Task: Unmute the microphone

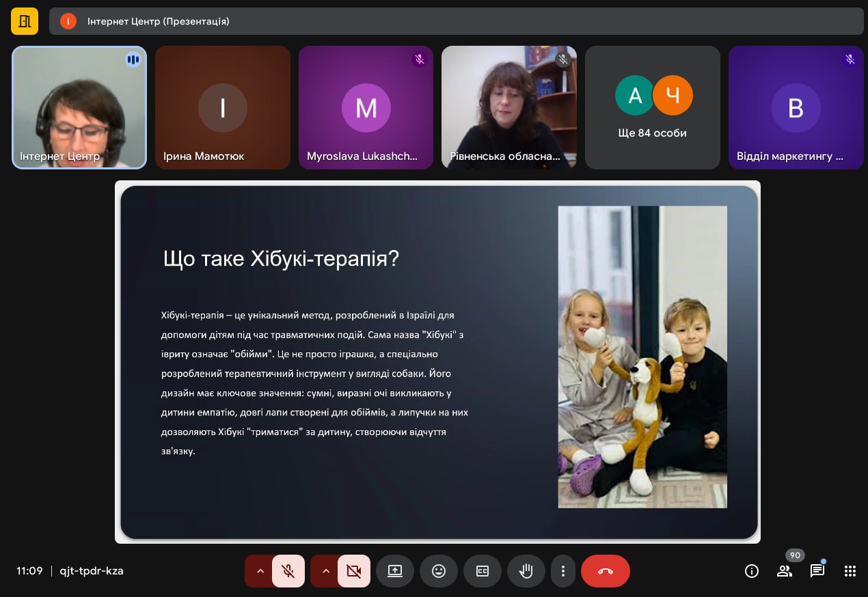Action: click(288, 571)
